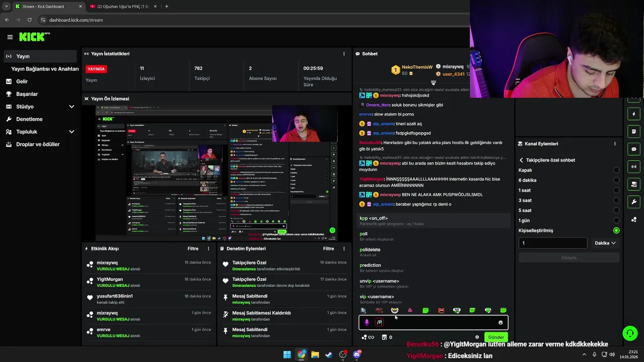The image size is (644, 362).
Task: Select the unvip <username> command suggestion
Action: (433, 284)
